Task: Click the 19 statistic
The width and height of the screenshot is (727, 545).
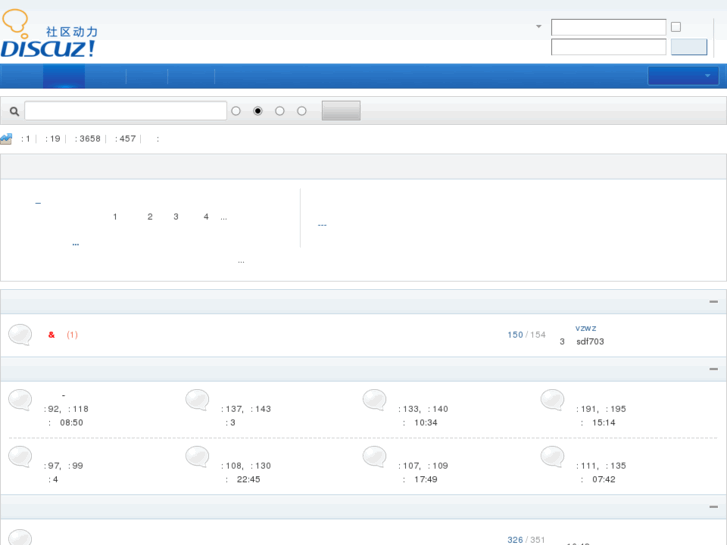Action: pyautogui.click(x=55, y=139)
